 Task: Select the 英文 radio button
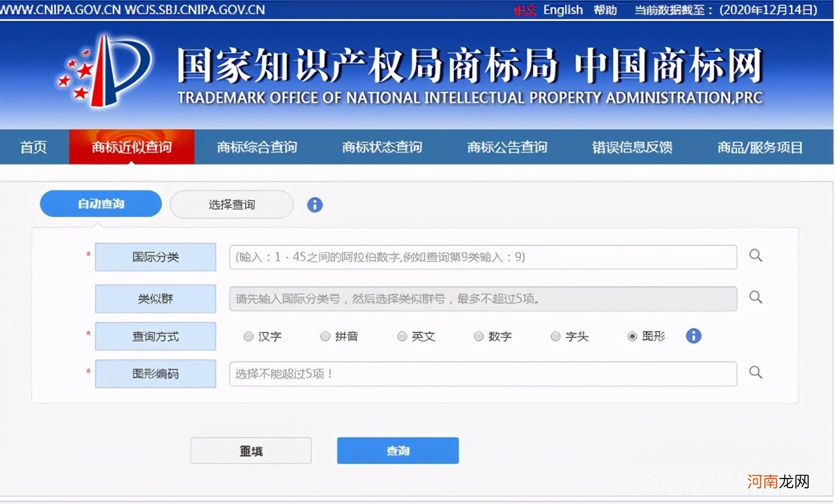pos(402,337)
